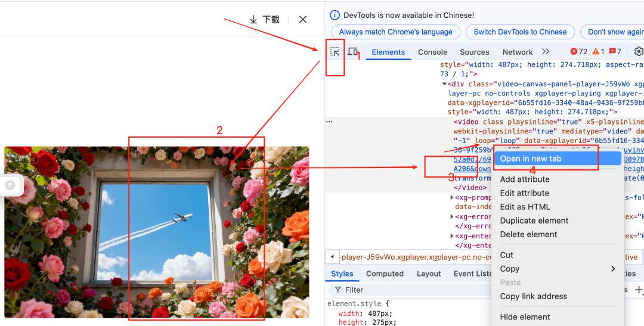Show more DevTools tabs chevron
The image size is (644, 326).
546,52
